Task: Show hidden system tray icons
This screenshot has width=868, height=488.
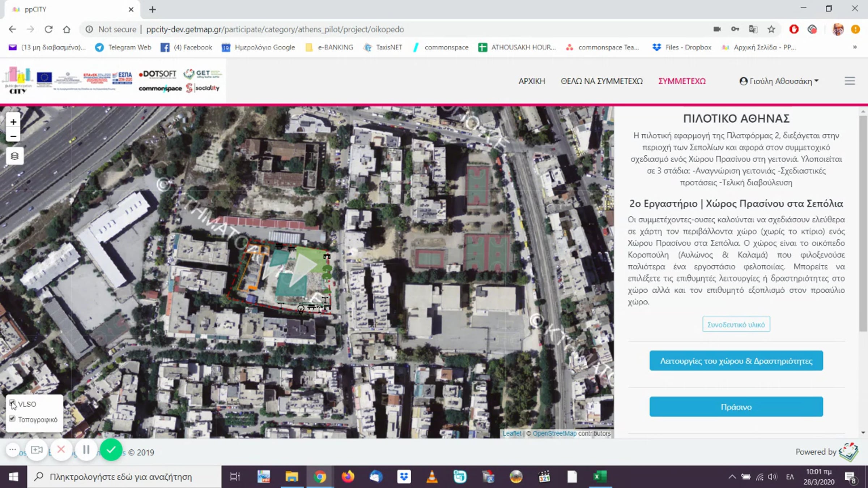Action: (x=732, y=477)
